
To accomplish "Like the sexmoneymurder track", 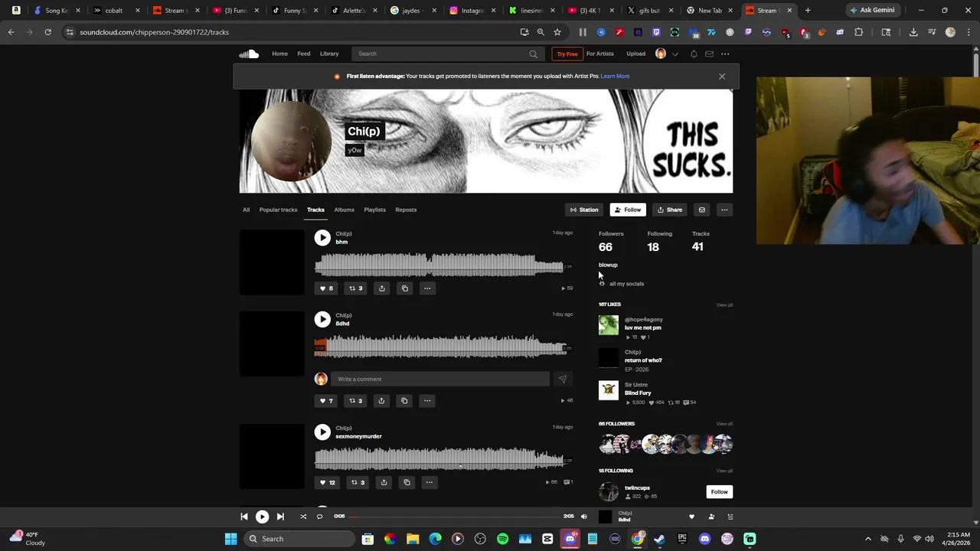I will [x=328, y=482].
